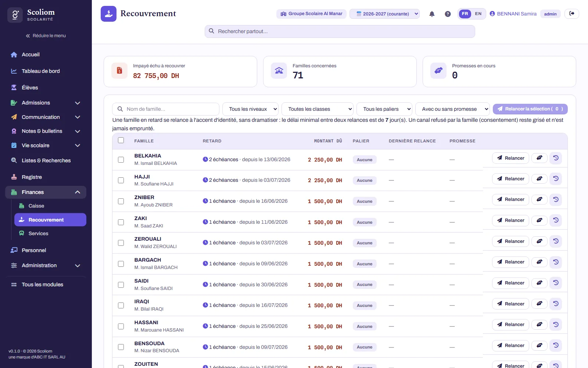Collapse the Finances menu section

(46, 192)
